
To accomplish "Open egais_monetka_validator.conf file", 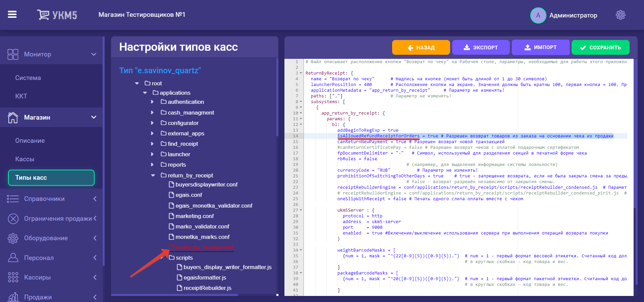I will (x=214, y=206).
